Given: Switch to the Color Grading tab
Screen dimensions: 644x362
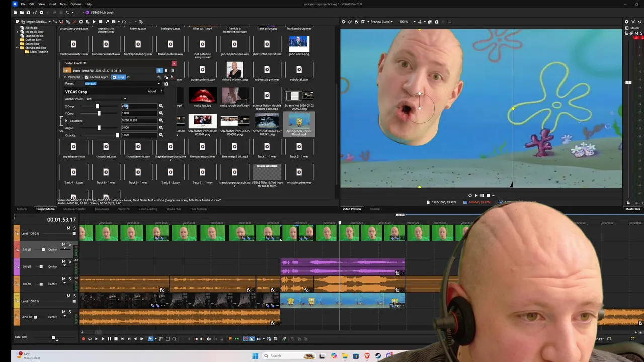Looking at the screenshot, I should tap(148, 209).
